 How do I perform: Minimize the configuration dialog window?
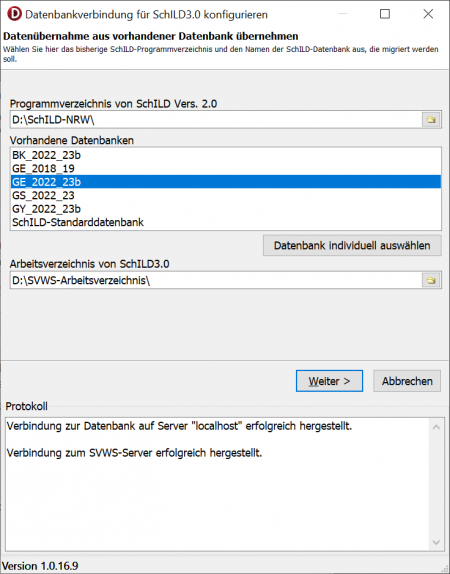click(x=342, y=14)
